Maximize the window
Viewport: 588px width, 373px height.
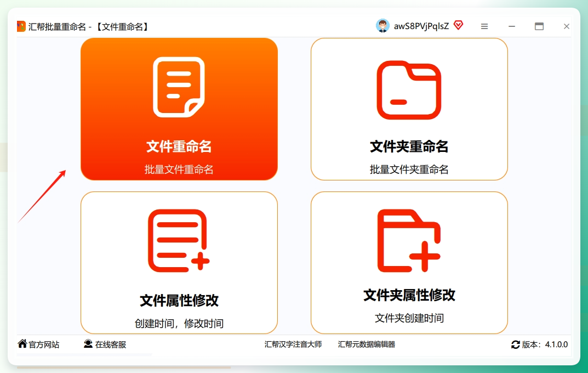539,26
